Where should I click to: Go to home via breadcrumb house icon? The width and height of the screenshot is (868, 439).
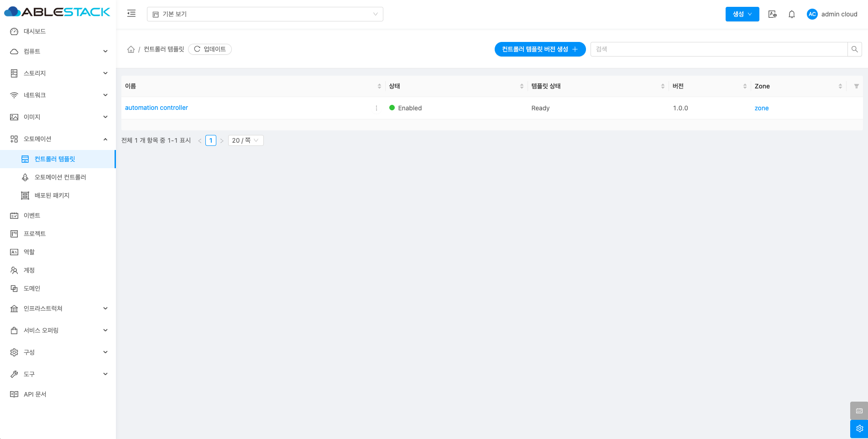(131, 49)
